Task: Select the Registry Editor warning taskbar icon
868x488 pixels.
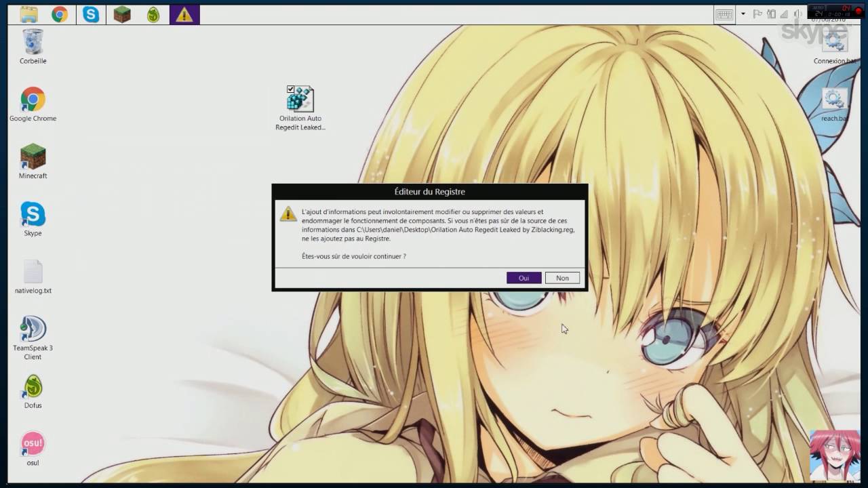Action: point(184,14)
